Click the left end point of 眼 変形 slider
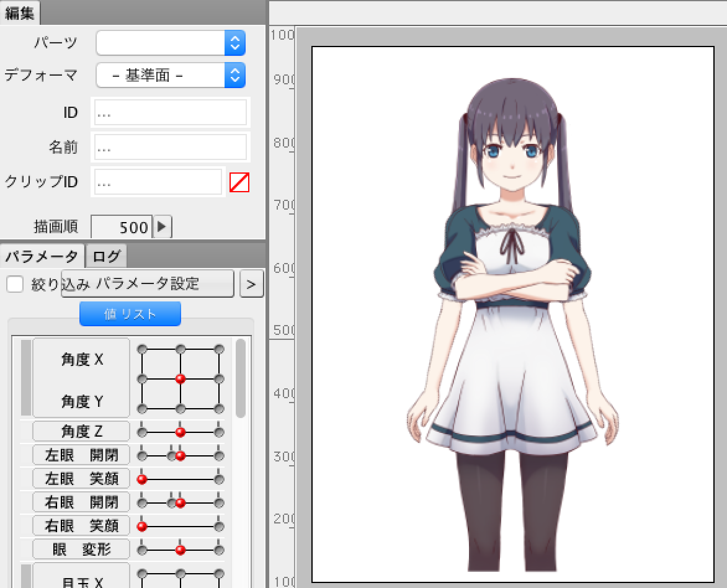 [x=142, y=550]
